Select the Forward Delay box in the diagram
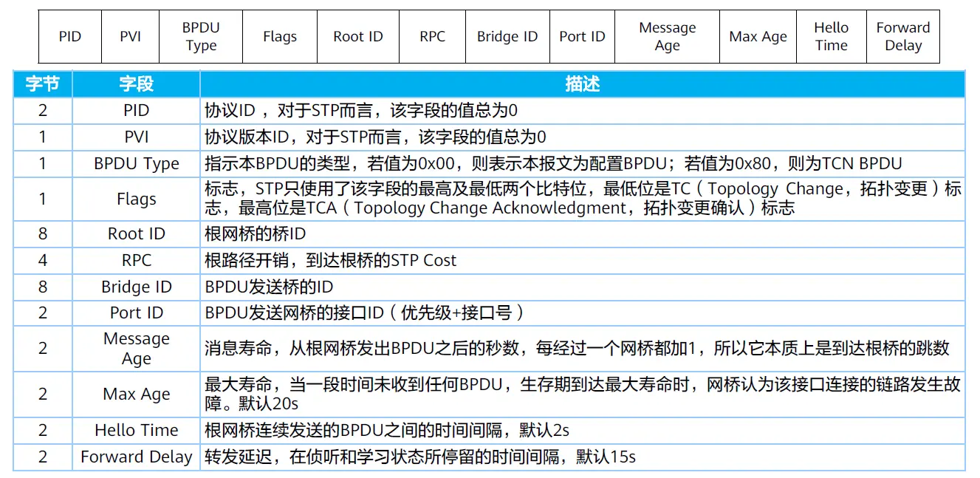This screenshot has height=478, width=980. (x=902, y=36)
